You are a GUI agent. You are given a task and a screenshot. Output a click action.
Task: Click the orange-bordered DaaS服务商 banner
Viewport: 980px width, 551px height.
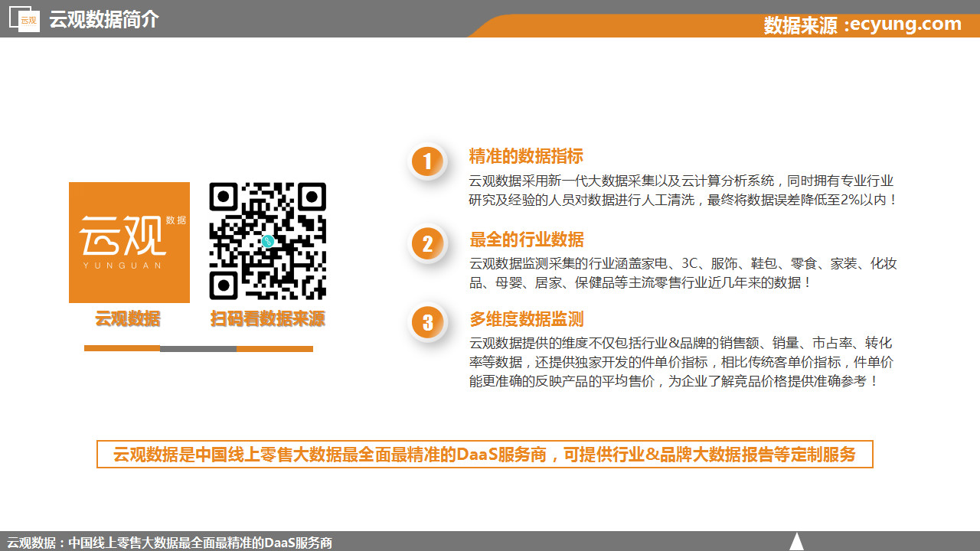click(x=485, y=454)
